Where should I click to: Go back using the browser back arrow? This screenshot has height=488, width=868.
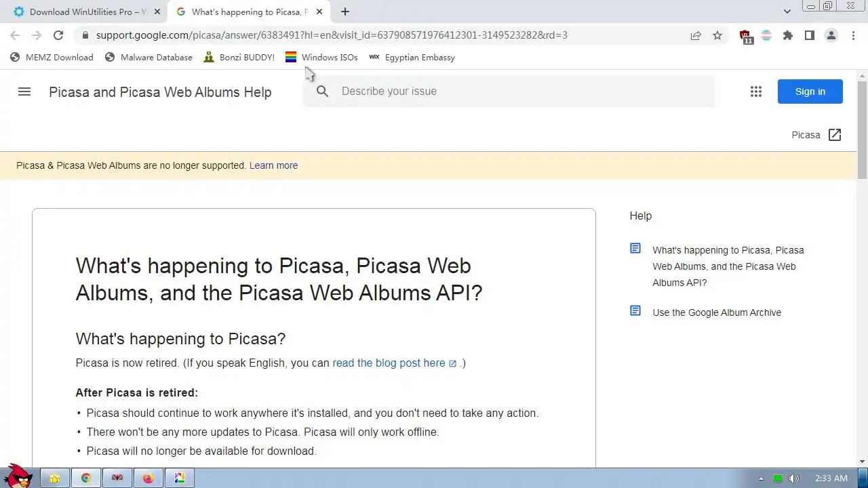click(15, 35)
